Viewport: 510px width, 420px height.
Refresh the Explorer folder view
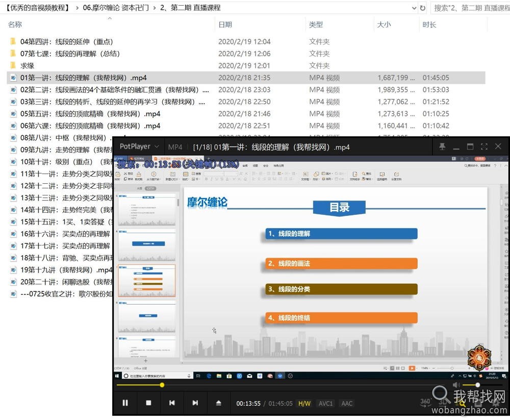click(x=423, y=8)
